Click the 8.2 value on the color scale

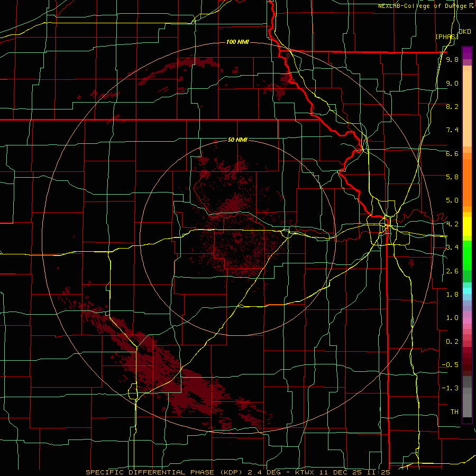point(452,106)
